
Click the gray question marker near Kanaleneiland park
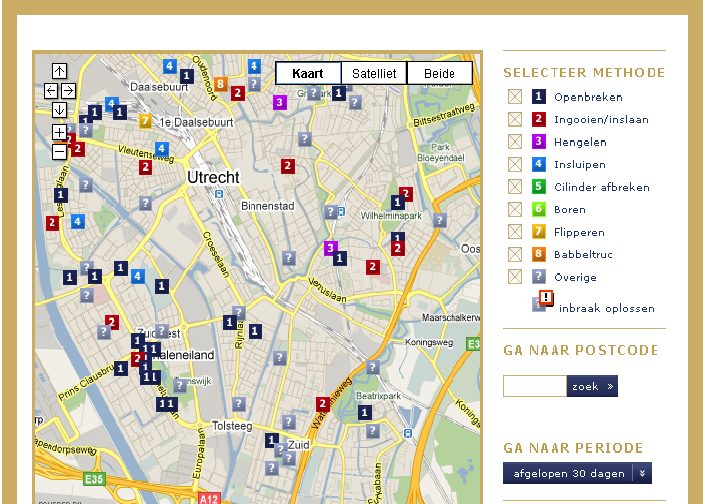pyautogui.click(x=180, y=385)
